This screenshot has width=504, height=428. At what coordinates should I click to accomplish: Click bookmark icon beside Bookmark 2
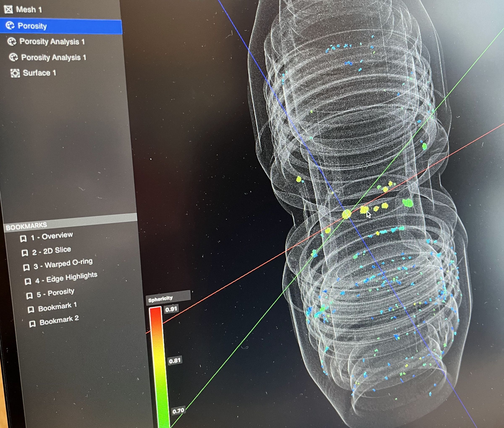(x=32, y=324)
